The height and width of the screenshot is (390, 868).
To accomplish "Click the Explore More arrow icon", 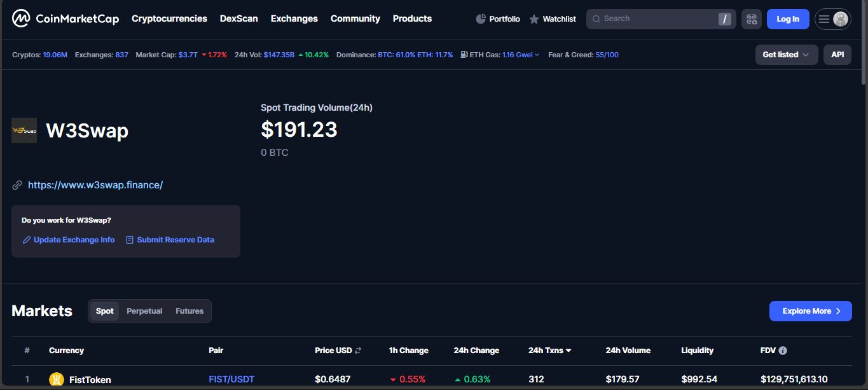I will point(839,311).
